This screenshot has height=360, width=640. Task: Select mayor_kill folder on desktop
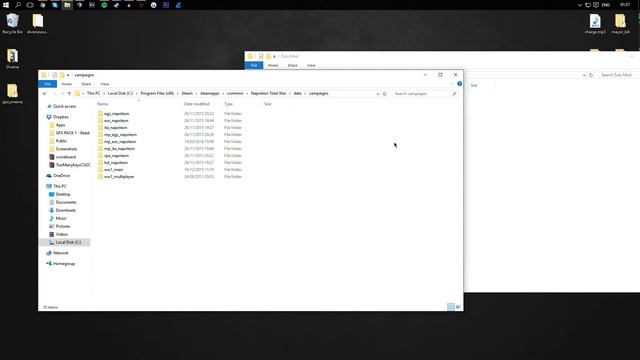[620, 24]
